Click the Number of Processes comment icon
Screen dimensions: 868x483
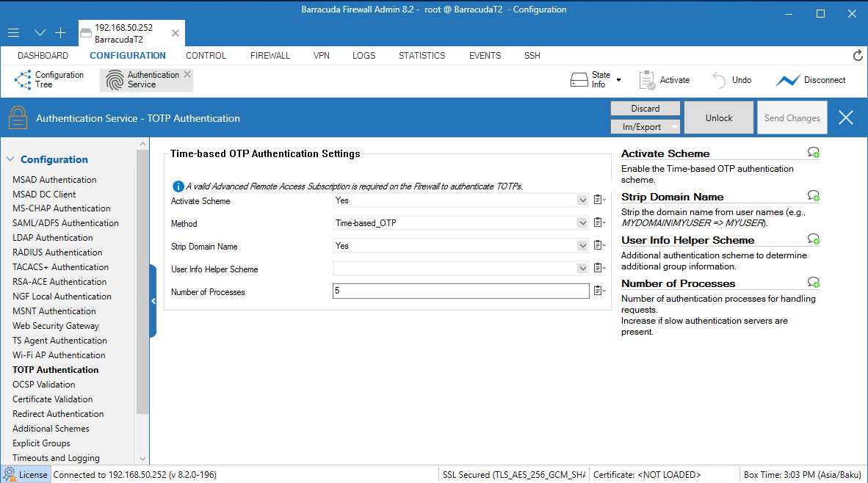click(x=813, y=282)
